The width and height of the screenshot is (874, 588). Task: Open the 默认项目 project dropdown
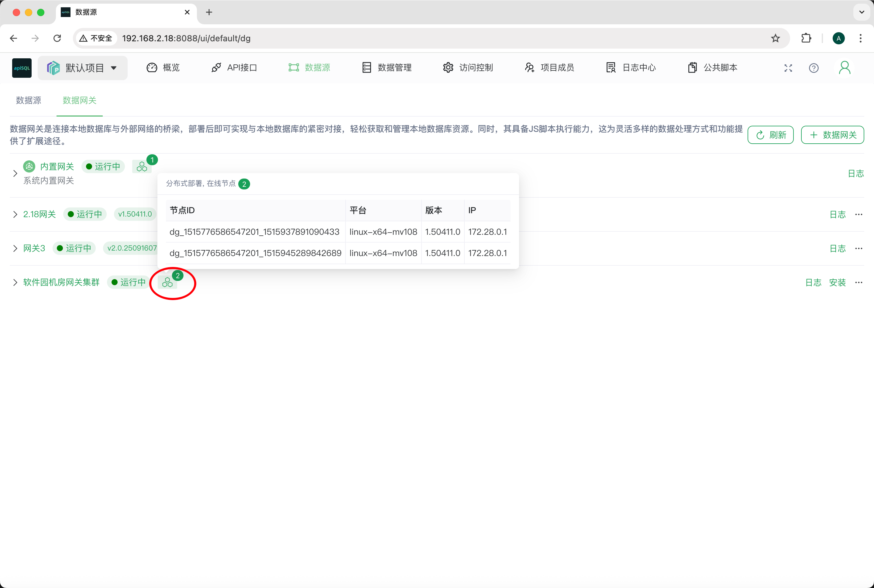[83, 68]
